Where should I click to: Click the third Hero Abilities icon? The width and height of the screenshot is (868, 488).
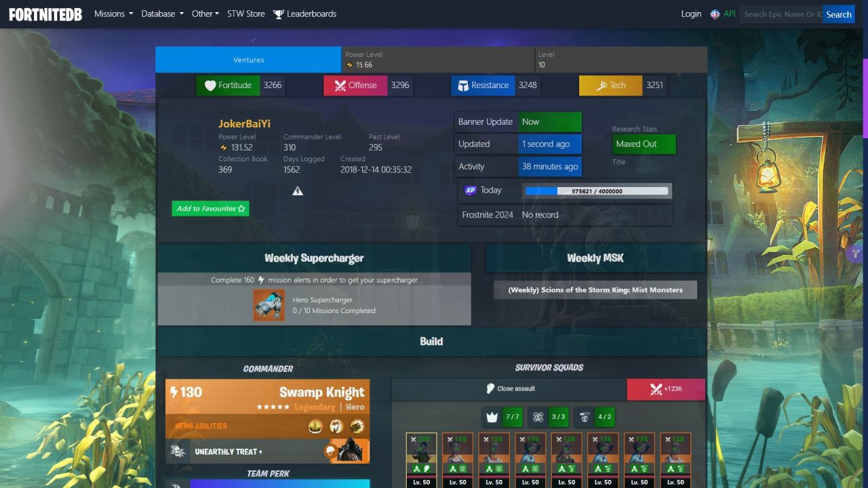coord(357,426)
